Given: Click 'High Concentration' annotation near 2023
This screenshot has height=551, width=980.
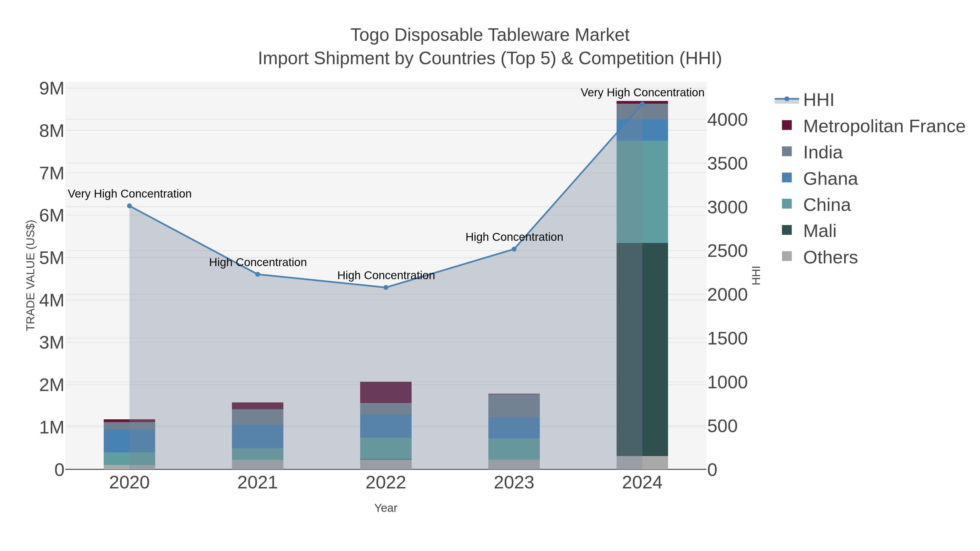Looking at the screenshot, I should pos(514,237).
